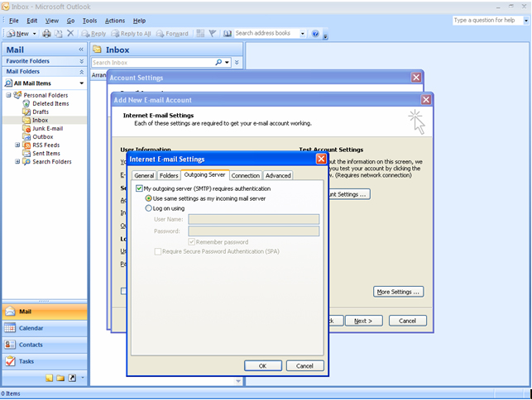Open the Notes icon in navigation pane

click(50, 378)
